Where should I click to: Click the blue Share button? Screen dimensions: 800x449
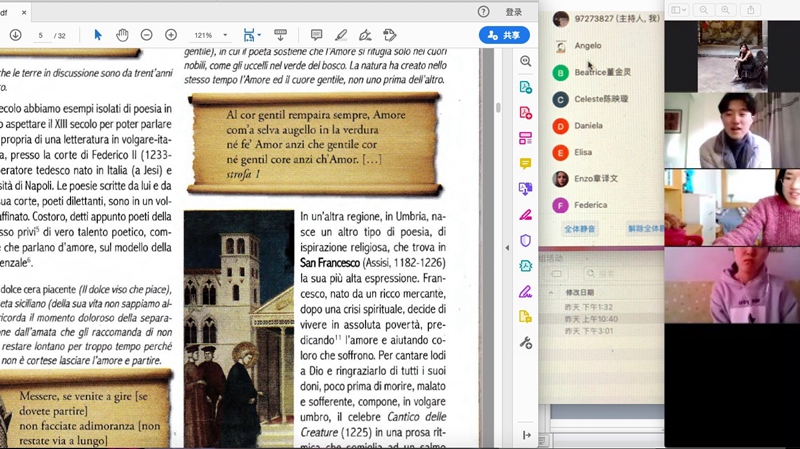504,35
